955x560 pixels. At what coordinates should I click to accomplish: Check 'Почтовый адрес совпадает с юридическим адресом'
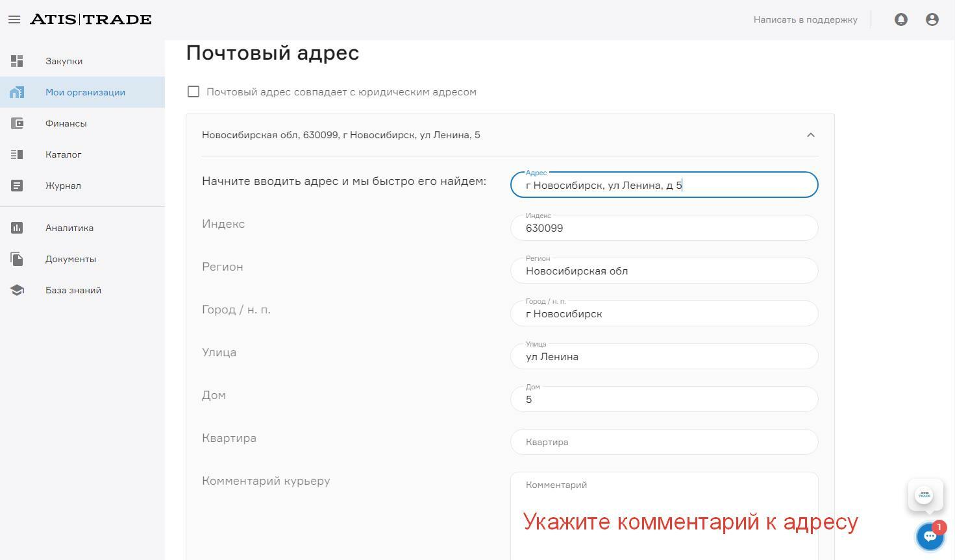click(193, 91)
